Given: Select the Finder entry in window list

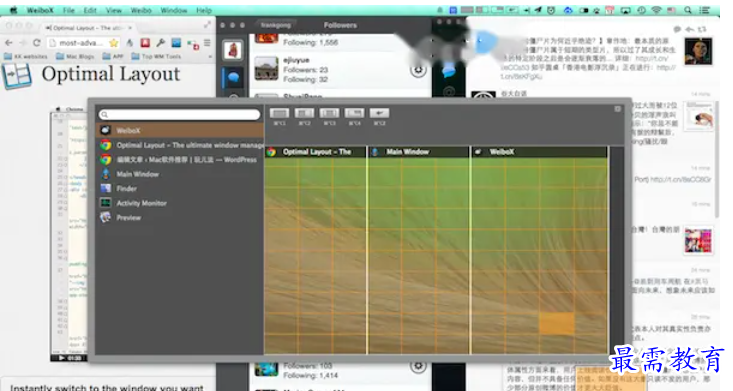Looking at the screenshot, I should click(x=180, y=188).
